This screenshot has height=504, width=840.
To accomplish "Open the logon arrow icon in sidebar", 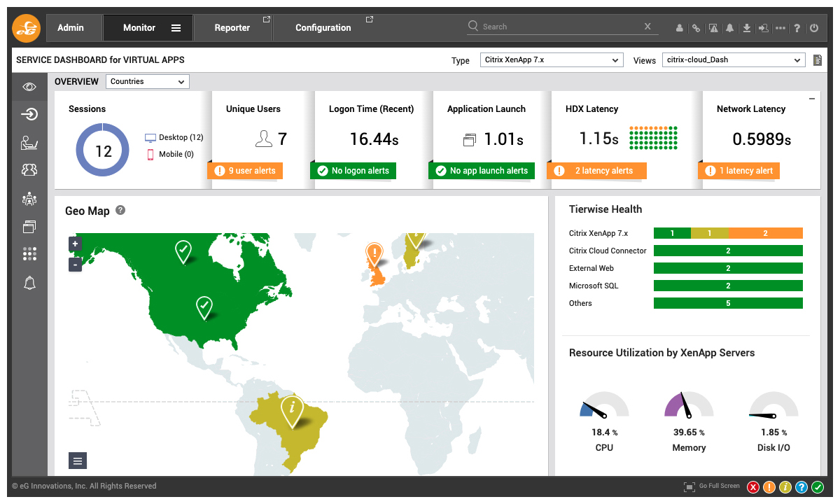I will coord(29,114).
